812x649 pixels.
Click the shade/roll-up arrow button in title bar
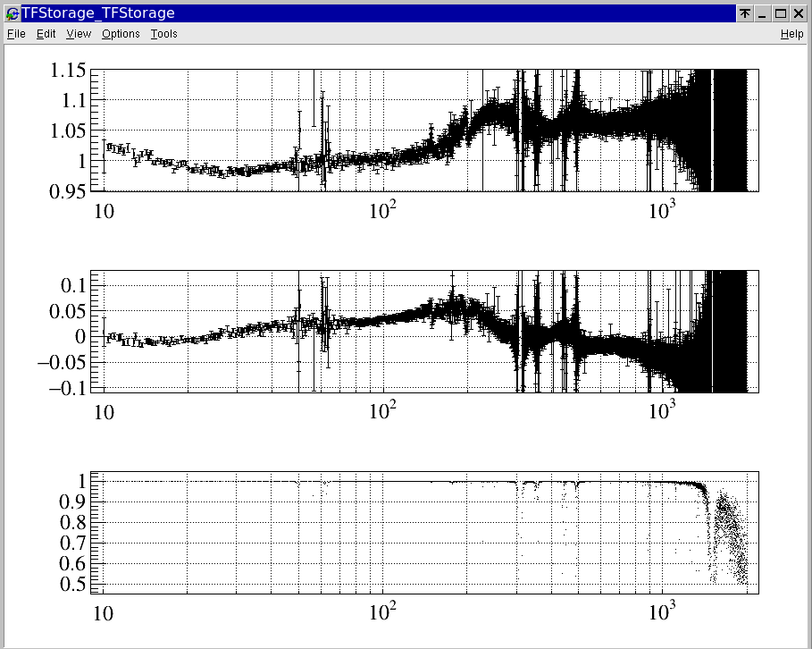point(744,13)
